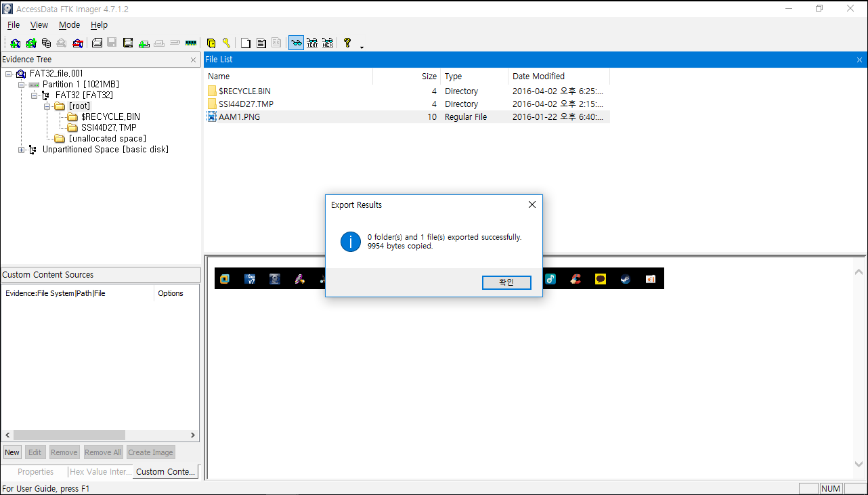Click the Custom Content horizontal scrollbar thumb
Image resolution: width=868 pixels, height=495 pixels.
(69, 435)
